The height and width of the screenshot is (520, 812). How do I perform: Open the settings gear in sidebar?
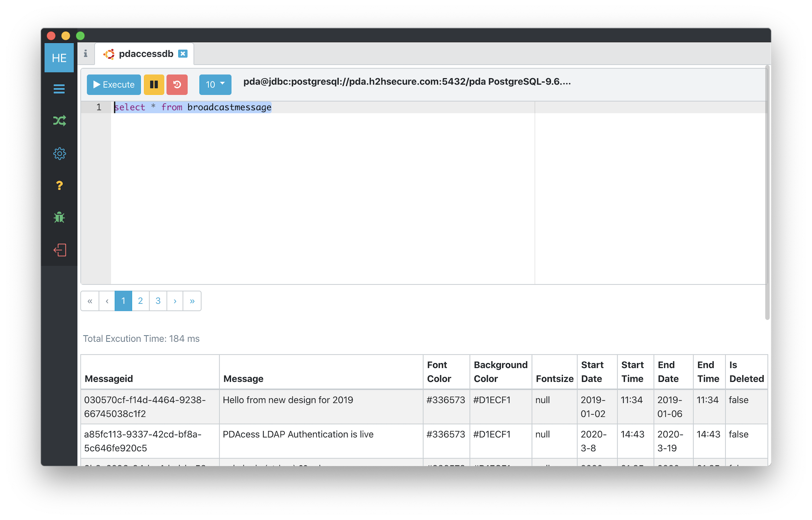tap(59, 153)
